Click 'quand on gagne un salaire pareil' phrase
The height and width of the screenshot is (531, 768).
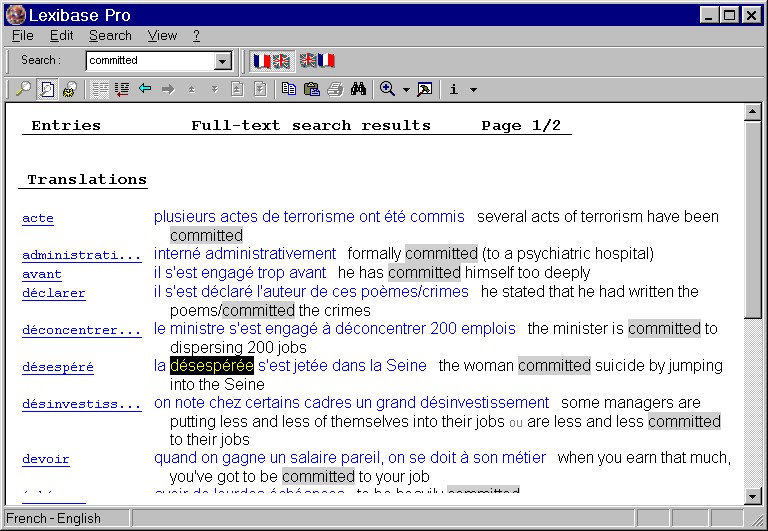pos(267,458)
